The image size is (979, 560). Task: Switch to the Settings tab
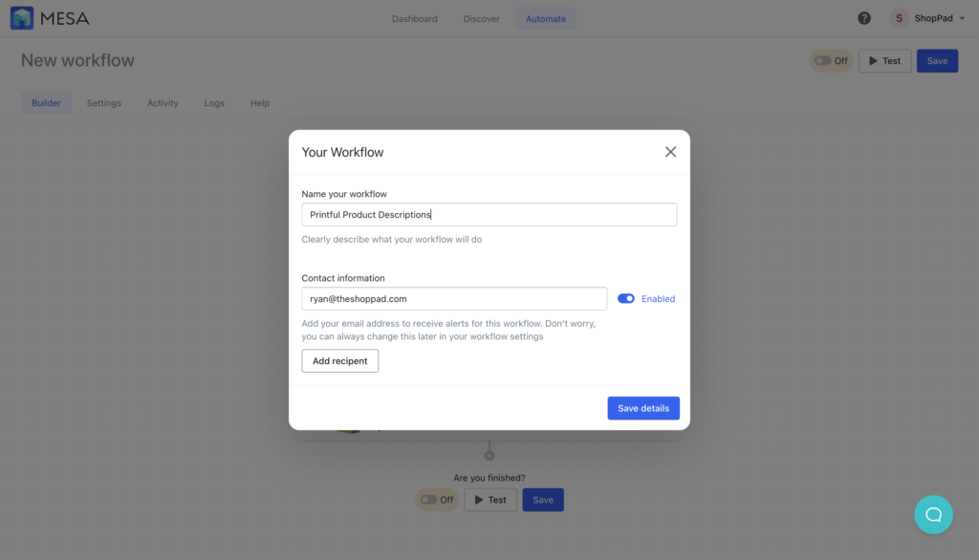click(103, 102)
